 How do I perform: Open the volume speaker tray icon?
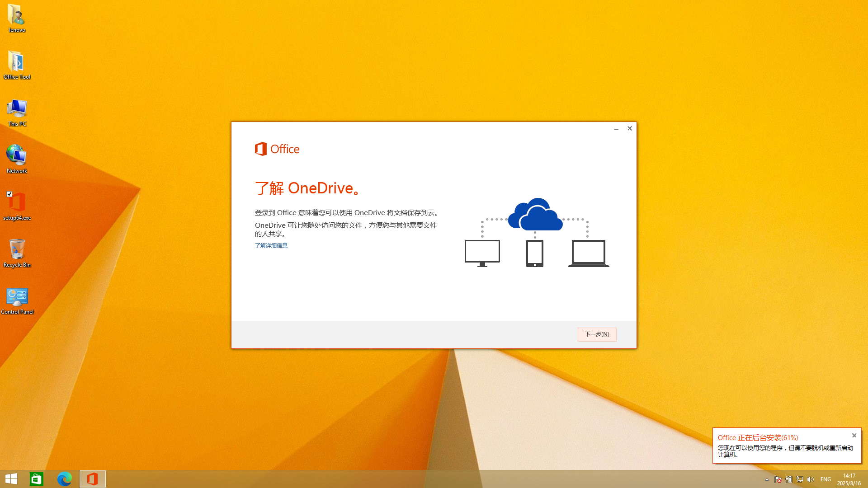click(x=811, y=479)
